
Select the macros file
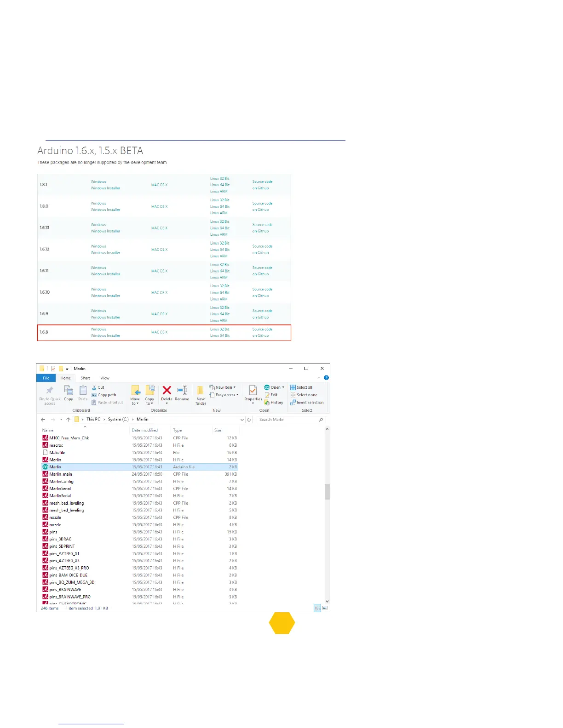click(140, 445)
